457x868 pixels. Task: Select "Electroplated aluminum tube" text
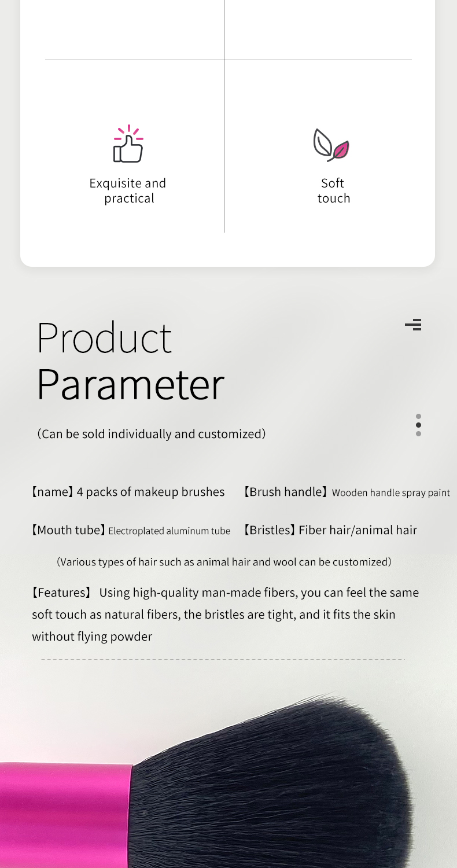point(169,531)
